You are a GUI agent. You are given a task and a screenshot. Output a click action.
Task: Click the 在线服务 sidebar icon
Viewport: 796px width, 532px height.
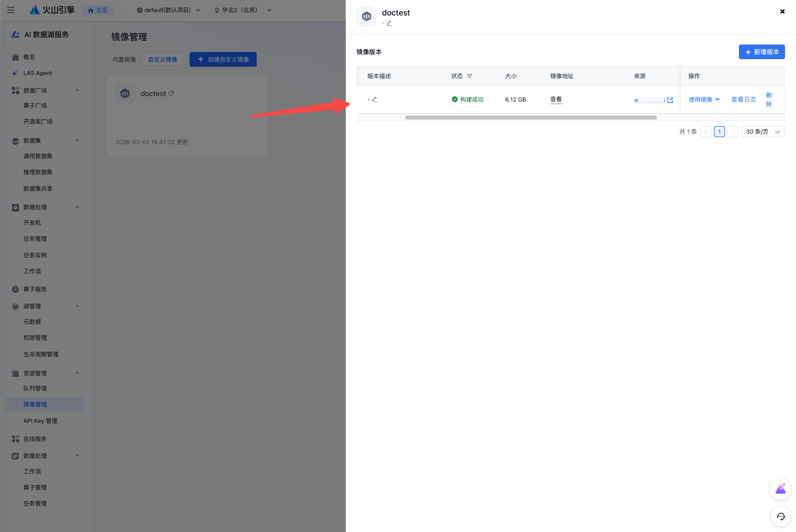pyautogui.click(x=16, y=439)
